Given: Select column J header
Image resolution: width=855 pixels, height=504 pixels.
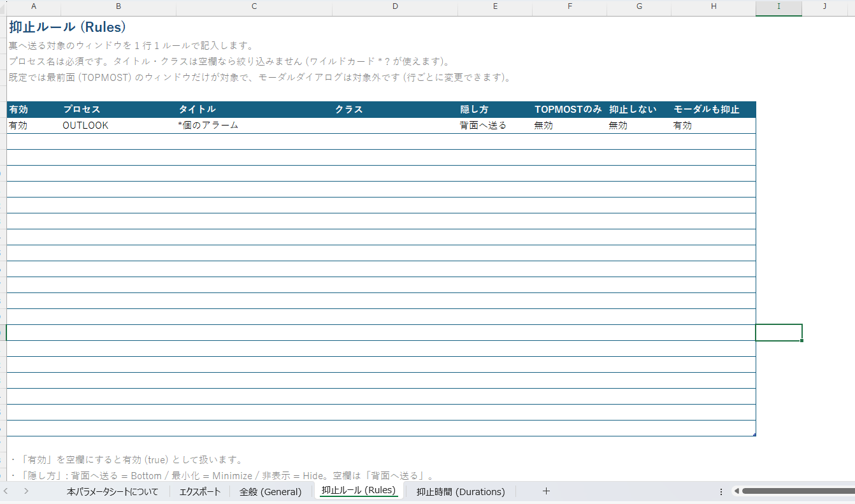Looking at the screenshot, I should pyautogui.click(x=824, y=7).
